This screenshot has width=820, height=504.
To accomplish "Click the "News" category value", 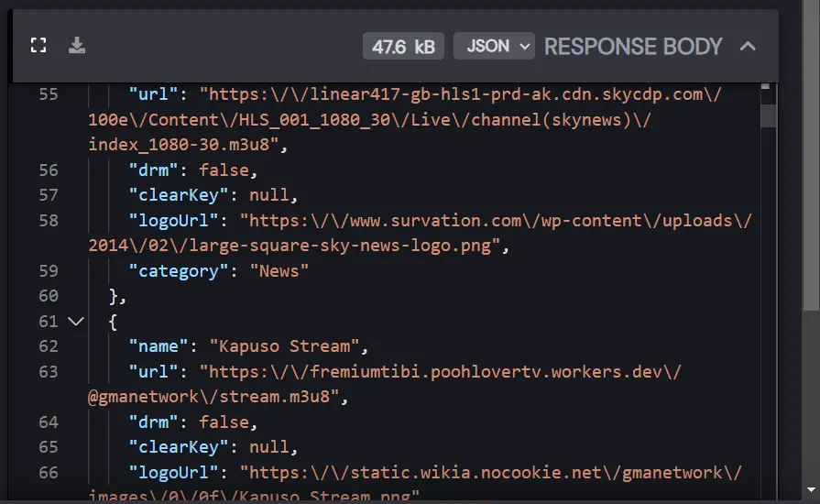I will [x=279, y=271].
